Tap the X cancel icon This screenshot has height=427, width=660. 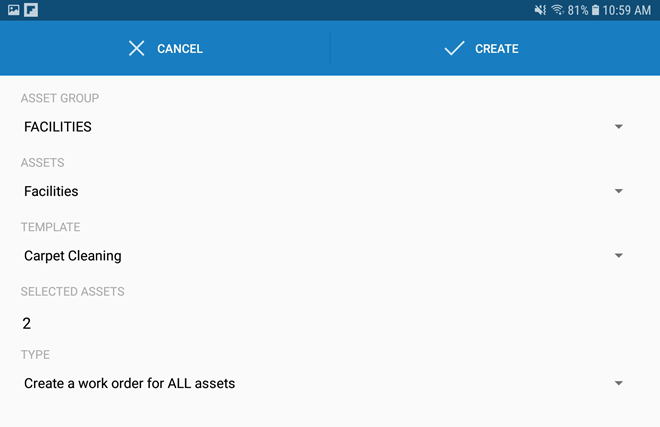click(137, 48)
